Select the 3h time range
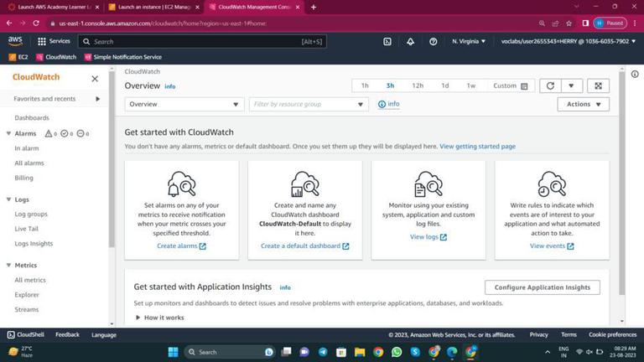Image resolution: width=644 pixels, height=362 pixels. coord(390,85)
